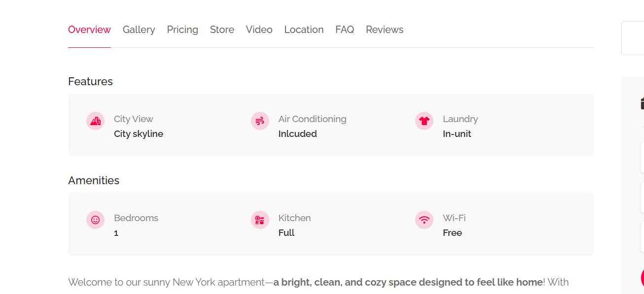View the Reviews tab

click(385, 30)
